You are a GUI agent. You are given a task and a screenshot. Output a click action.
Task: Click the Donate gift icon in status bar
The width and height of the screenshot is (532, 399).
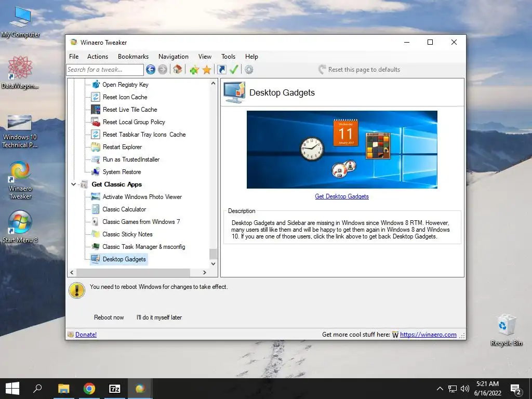tap(71, 335)
